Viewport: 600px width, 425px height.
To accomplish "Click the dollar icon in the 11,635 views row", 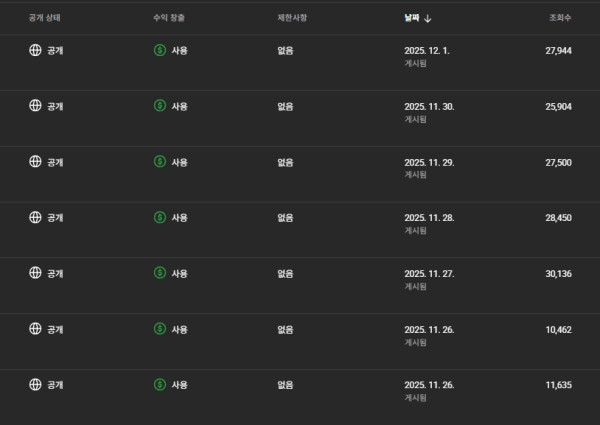I will pos(159,385).
